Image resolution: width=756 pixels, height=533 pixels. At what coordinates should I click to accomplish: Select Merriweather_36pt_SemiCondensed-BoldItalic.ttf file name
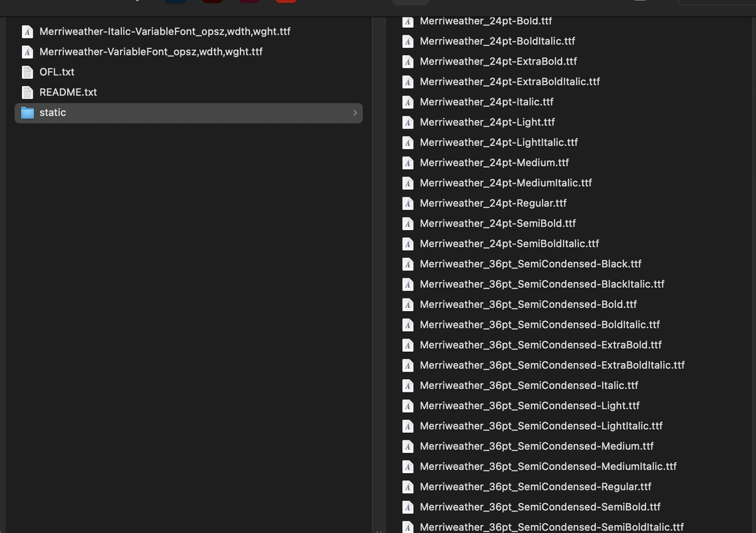pos(540,324)
